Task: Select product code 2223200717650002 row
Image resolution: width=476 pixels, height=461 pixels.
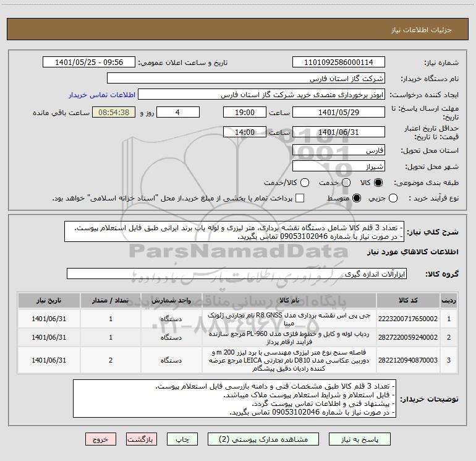Action: [x=237, y=319]
